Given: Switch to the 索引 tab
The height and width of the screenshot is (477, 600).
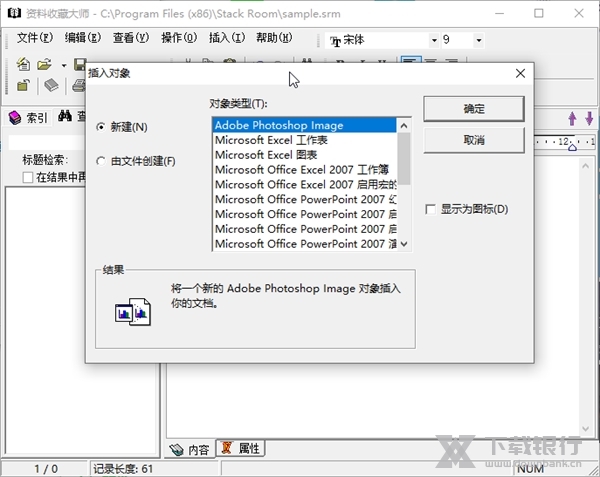Looking at the screenshot, I should (x=28, y=118).
